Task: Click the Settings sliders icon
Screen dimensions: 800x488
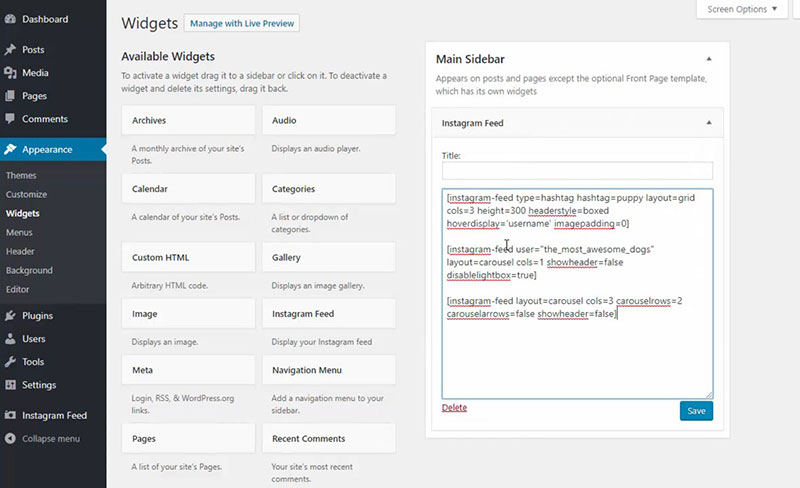Action: point(10,384)
